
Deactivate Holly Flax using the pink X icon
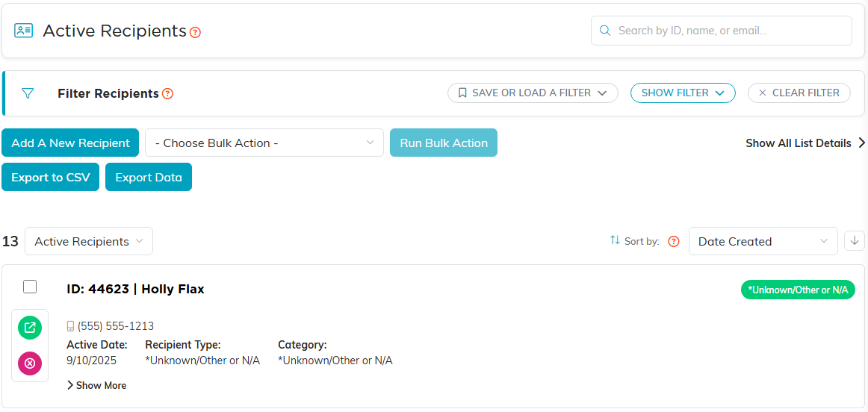[30, 363]
